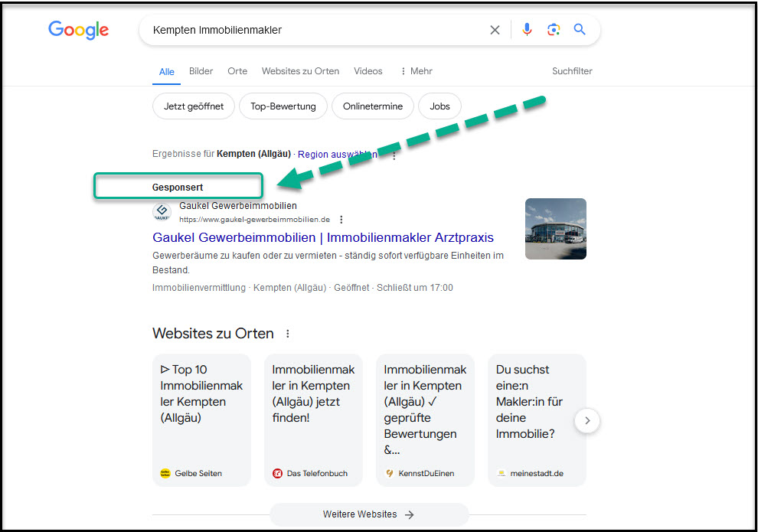
Task: Apply the Onlinetermine filter chip
Action: click(x=373, y=106)
